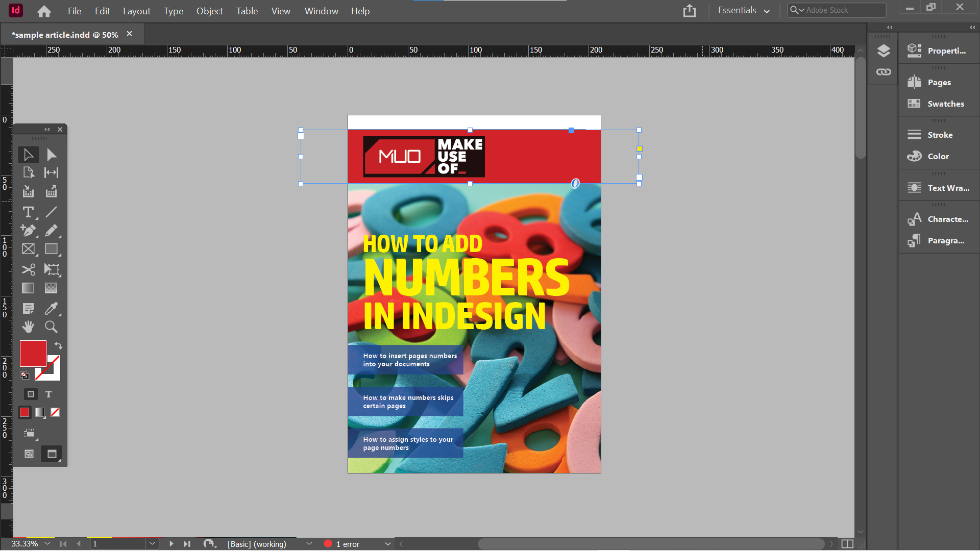Expand the preflight error dropdown
This screenshot has width=980, height=551.
(387, 544)
